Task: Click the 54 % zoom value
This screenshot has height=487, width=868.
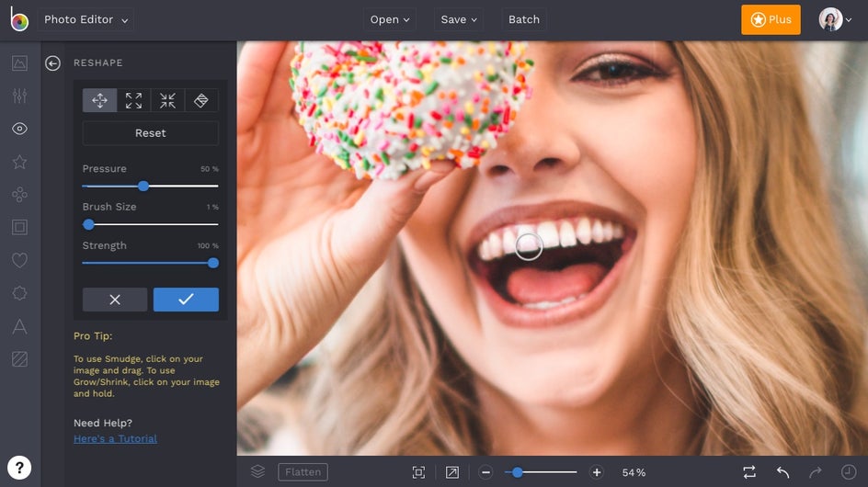Action: [x=634, y=472]
